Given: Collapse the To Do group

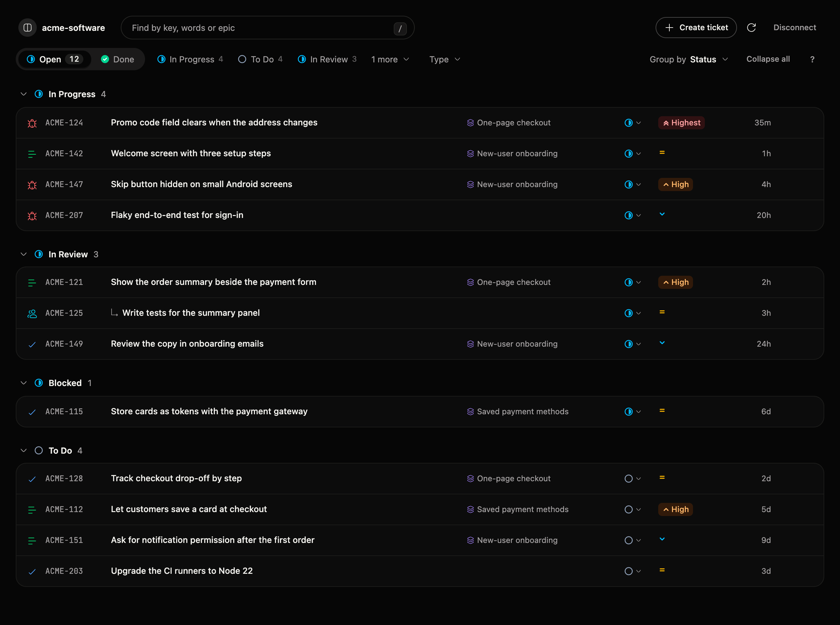Looking at the screenshot, I should [x=23, y=451].
